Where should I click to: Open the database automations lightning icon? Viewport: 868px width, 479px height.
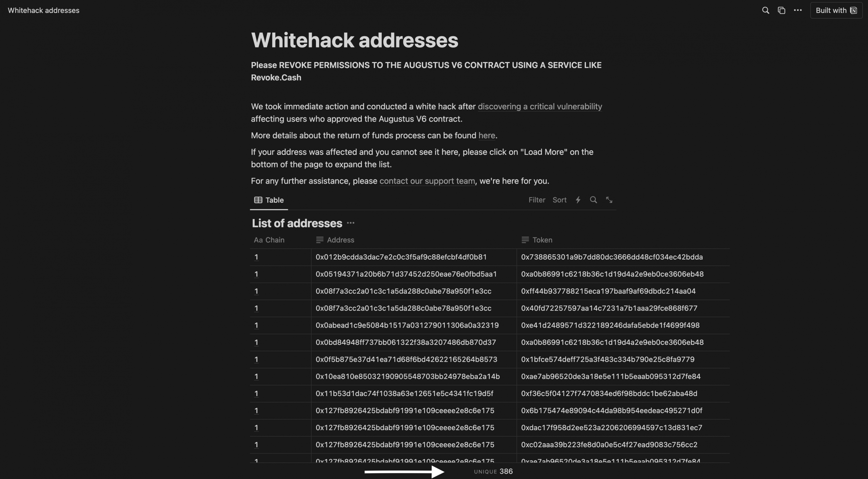[578, 200]
